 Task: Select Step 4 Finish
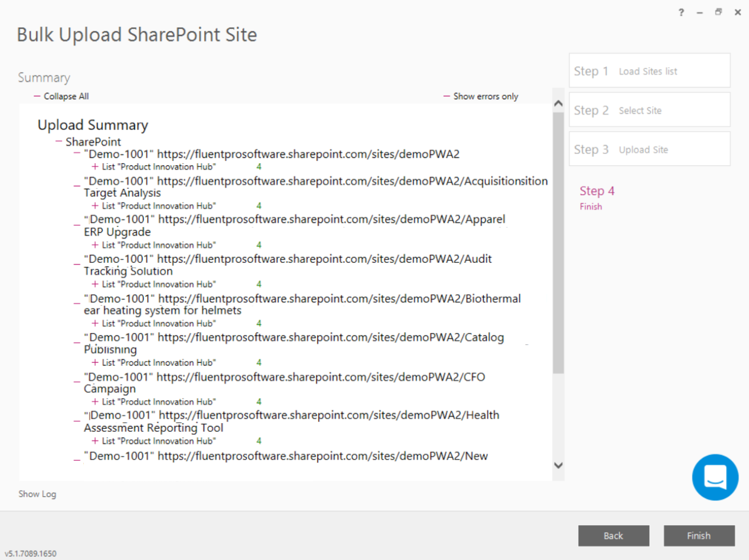597,197
